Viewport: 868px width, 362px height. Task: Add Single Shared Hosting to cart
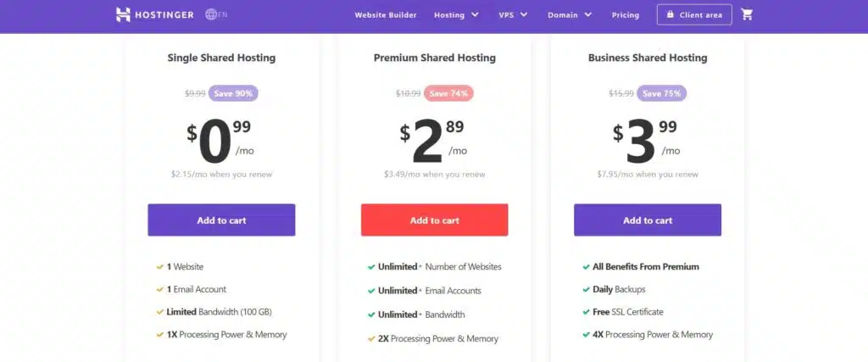[221, 220]
